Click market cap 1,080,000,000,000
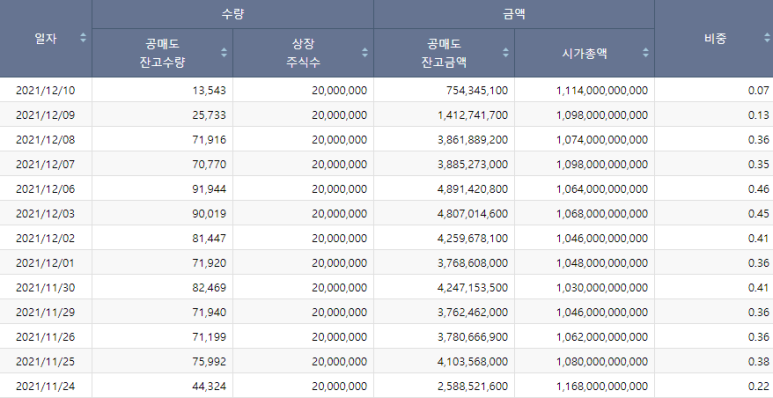773x398 pixels. pyautogui.click(x=602, y=362)
